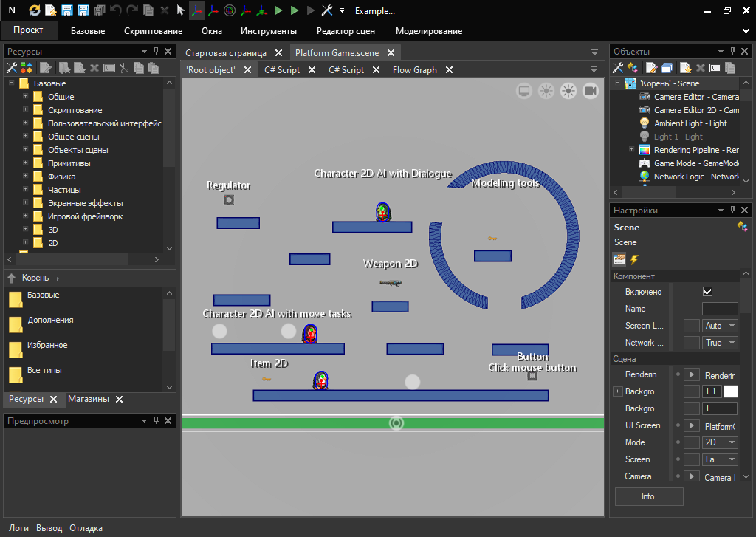
Task: Open the Скриптование ribbon tab
Action: [x=153, y=31]
